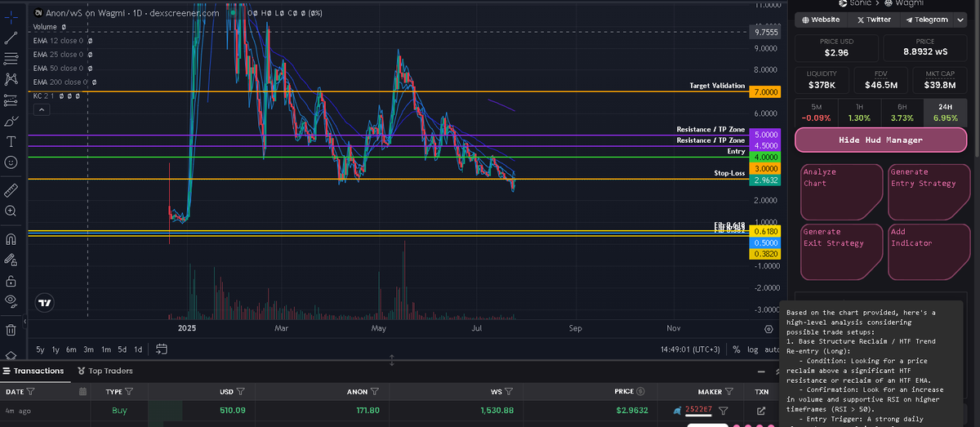Click Hide Hud Manager button
Viewport: 980px width, 427px height.
pos(881,140)
